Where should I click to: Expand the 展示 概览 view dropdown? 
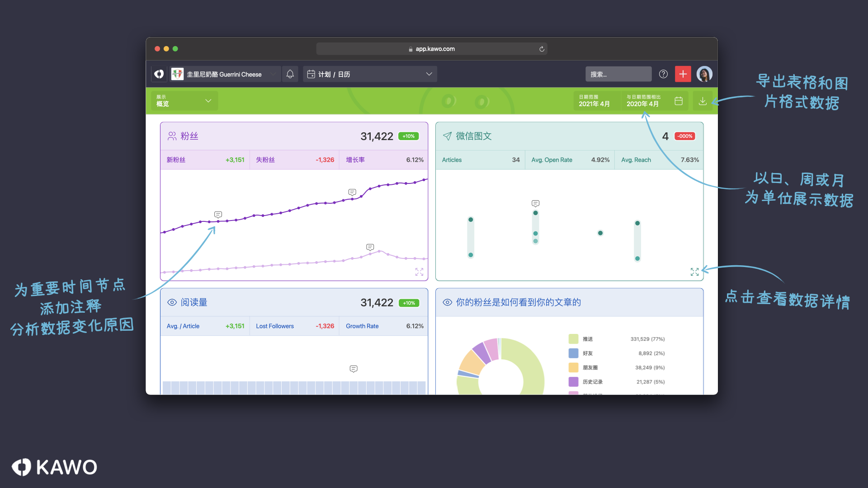[184, 101]
